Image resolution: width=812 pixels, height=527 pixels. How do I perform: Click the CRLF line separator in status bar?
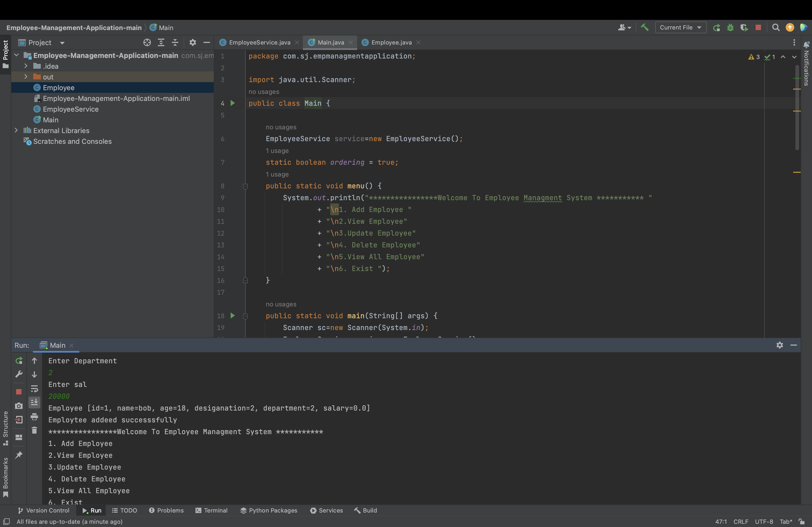[x=741, y=522]
